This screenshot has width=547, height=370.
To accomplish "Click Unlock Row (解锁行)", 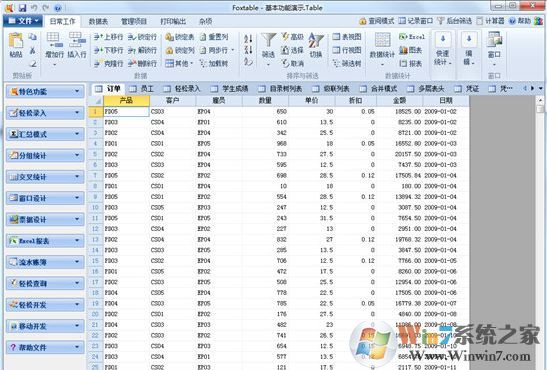I will [142, 50].
